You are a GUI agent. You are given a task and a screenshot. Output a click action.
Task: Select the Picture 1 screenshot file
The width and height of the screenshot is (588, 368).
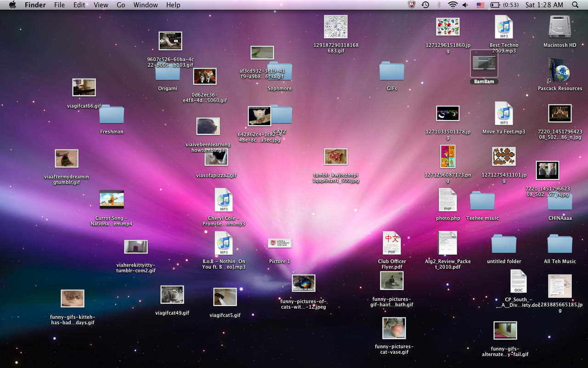pos(280,243)
